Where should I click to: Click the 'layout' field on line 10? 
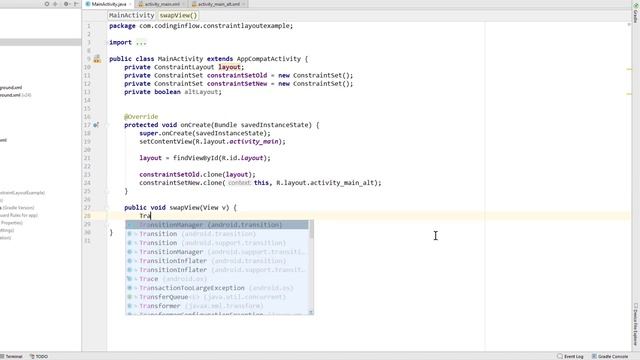pyautogui.click(x=229, y=67)
